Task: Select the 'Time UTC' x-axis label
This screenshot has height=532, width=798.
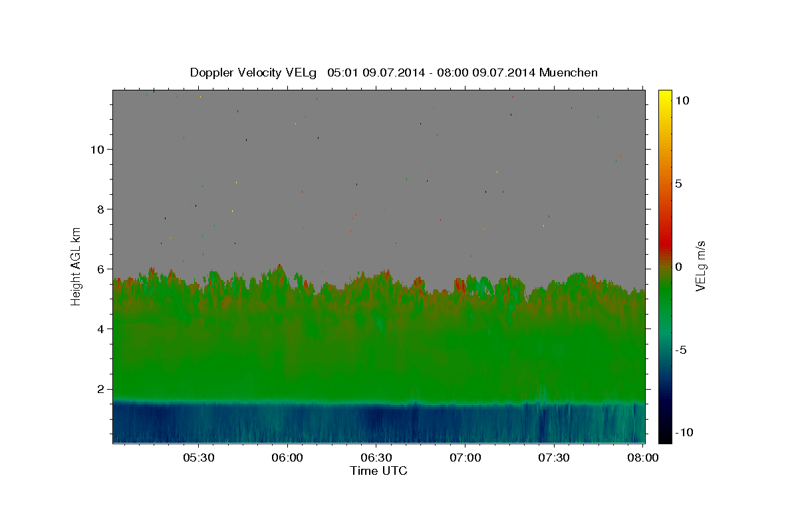Action: tap(378, 471)
